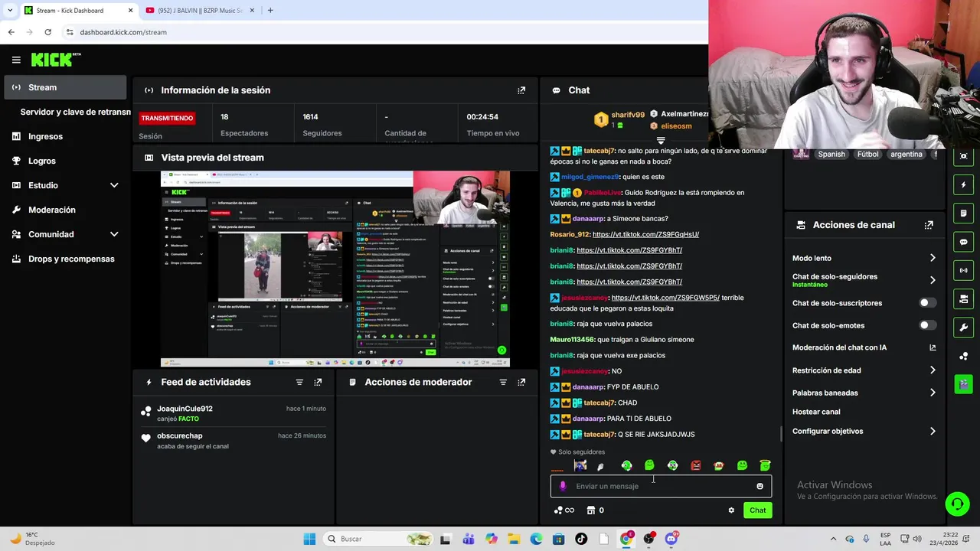
Task: Select the lightning bolt icon in right sidebar
Action: click(x=963, y=184)
